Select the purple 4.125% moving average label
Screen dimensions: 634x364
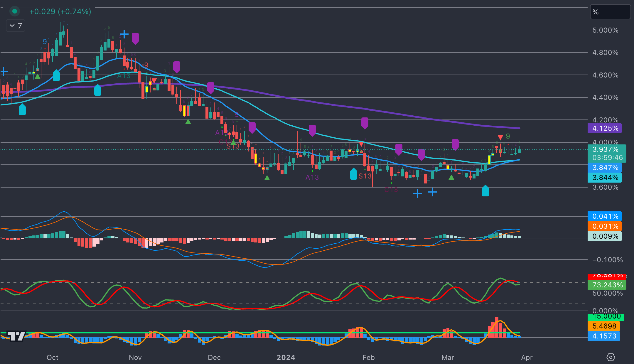(x=605, y=128)
